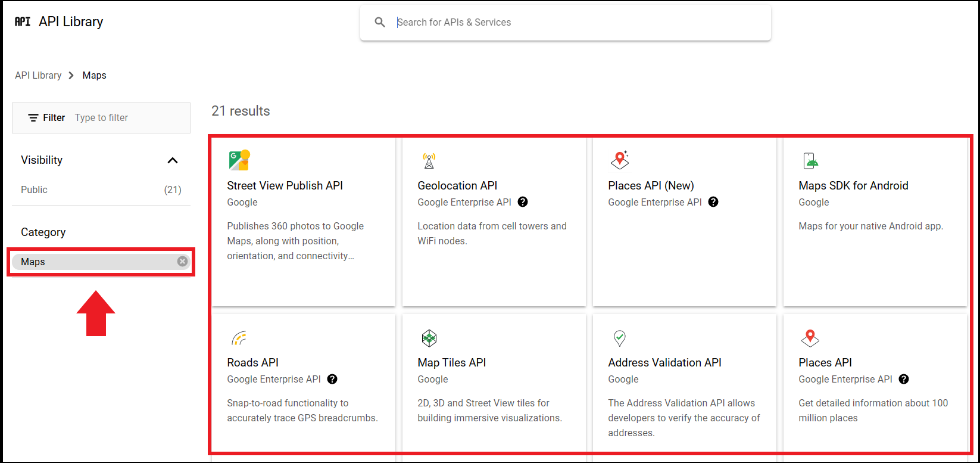Screen dimensions: 980x463
Task: Click the Maps breadcrumb item
Action: point(95,75)
